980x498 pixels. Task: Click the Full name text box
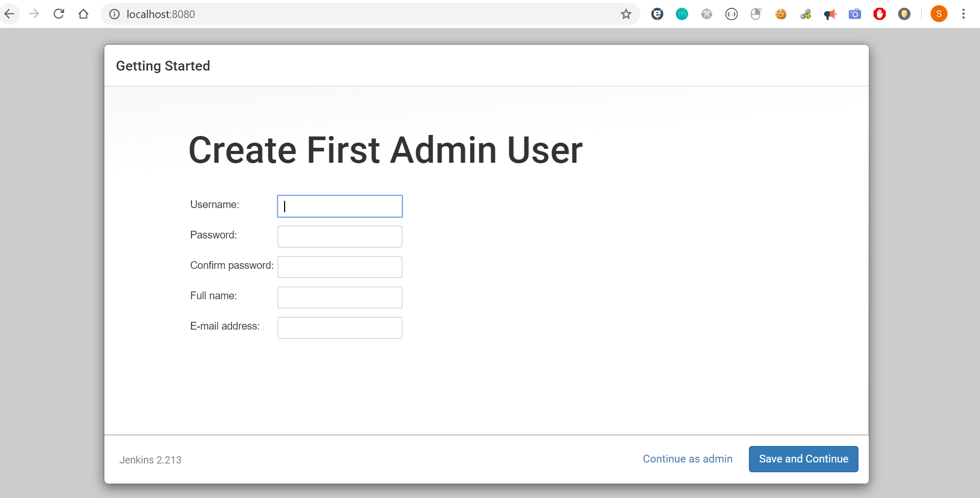340,297
